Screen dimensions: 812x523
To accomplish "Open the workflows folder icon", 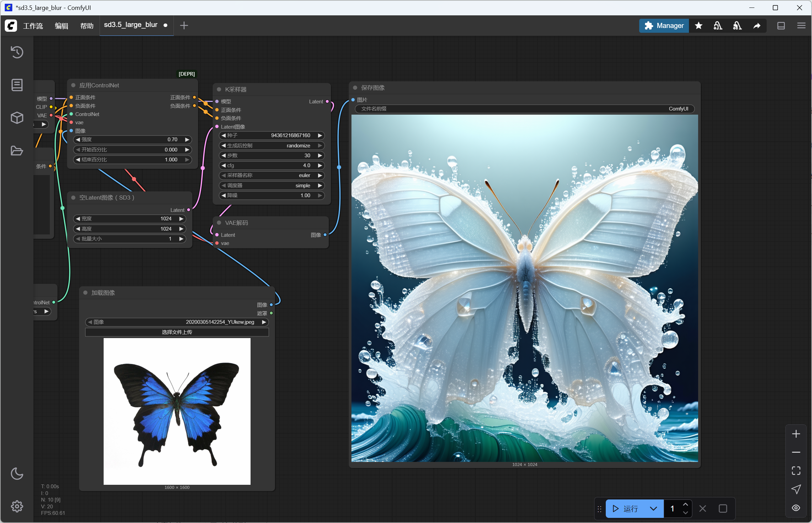I will click(17, 150).
